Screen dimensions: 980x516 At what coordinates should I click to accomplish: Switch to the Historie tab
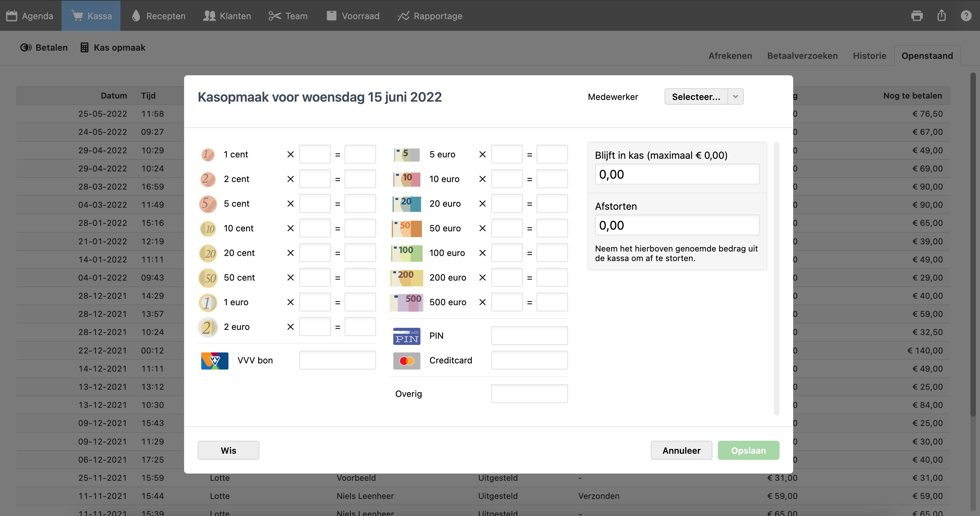[869, 55]
